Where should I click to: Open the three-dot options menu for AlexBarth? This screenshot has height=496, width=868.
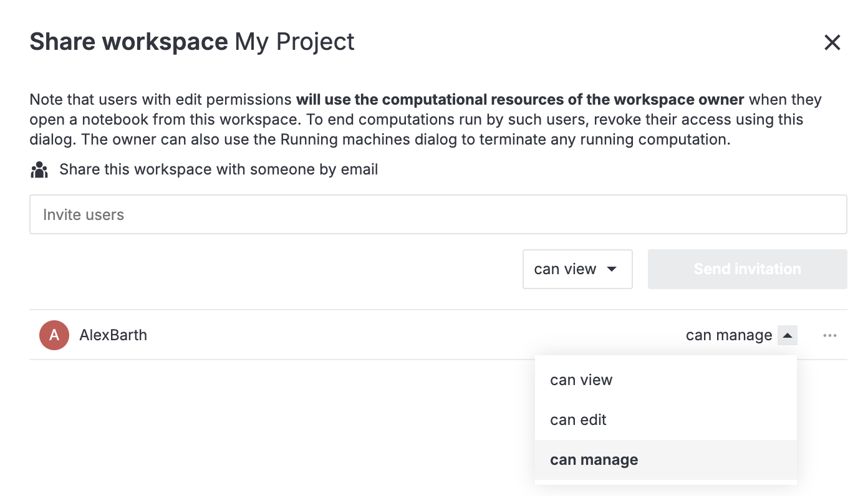pos(830,335)
